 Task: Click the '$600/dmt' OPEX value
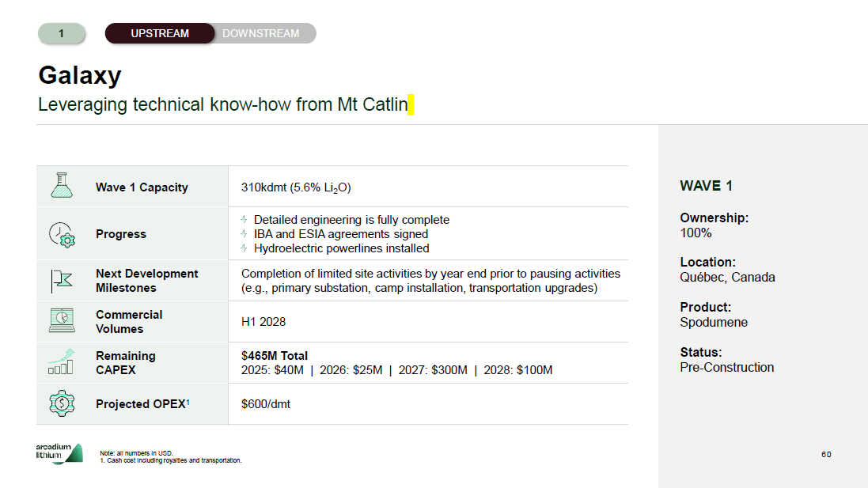click(266, 404)
